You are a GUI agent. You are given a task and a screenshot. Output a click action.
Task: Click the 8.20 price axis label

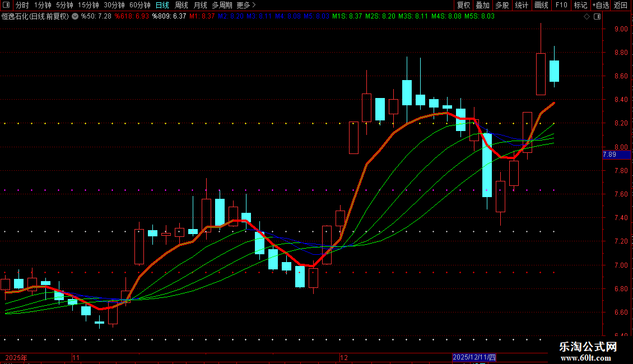point(621,123)
